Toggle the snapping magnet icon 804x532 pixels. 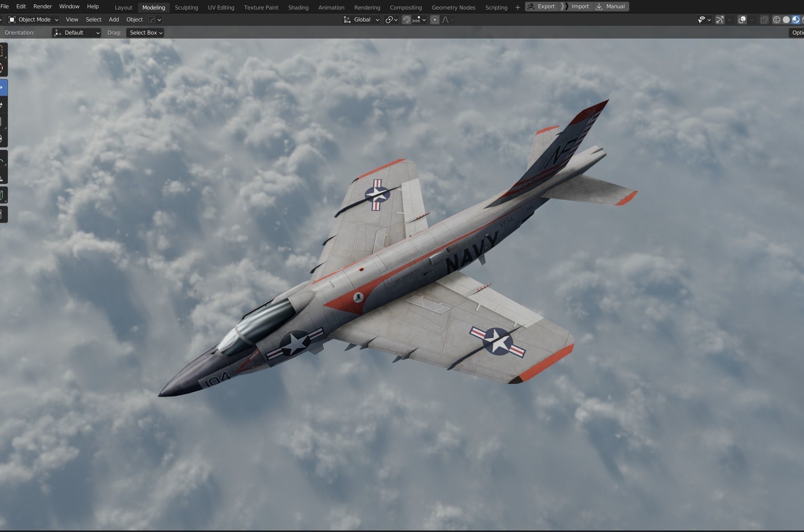click(406, 19)
